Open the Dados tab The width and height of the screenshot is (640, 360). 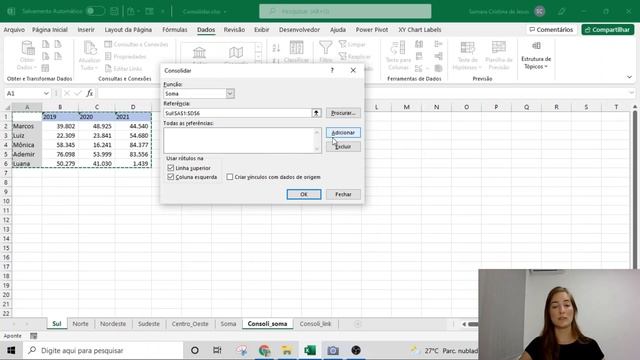[x=206, y=30]
